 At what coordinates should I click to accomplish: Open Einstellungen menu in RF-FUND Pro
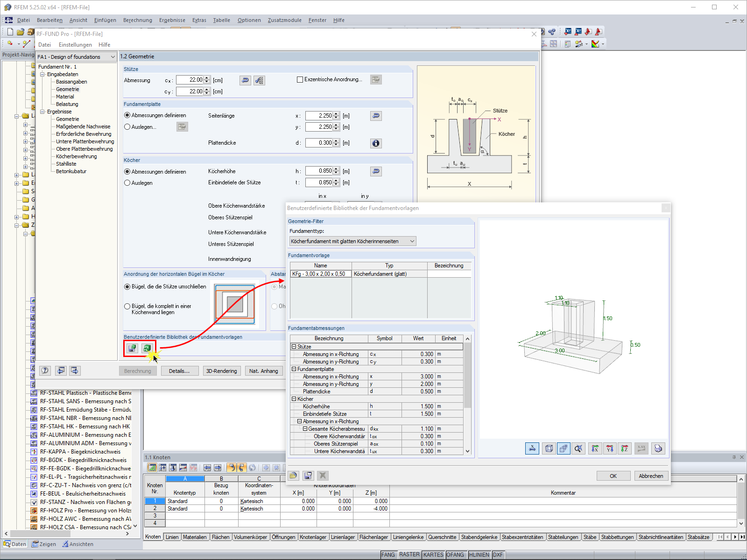75,45
